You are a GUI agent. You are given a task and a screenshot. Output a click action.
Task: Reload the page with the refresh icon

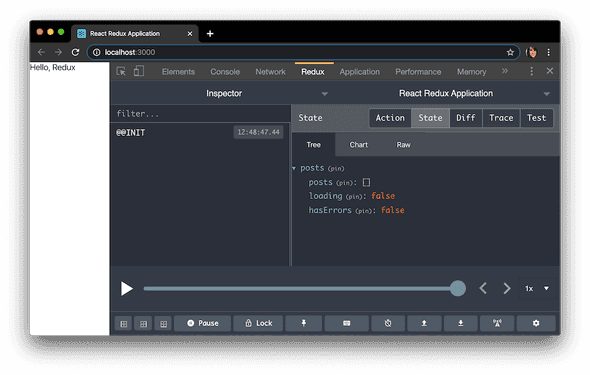click(75, 52)
